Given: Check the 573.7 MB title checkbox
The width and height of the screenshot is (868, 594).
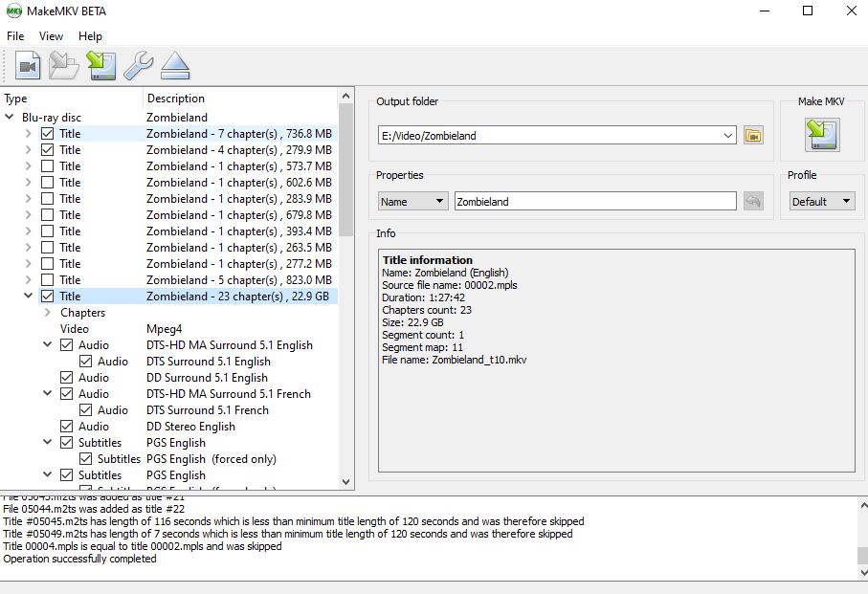Looking at the screenshot, I should [x=48, y=165].
